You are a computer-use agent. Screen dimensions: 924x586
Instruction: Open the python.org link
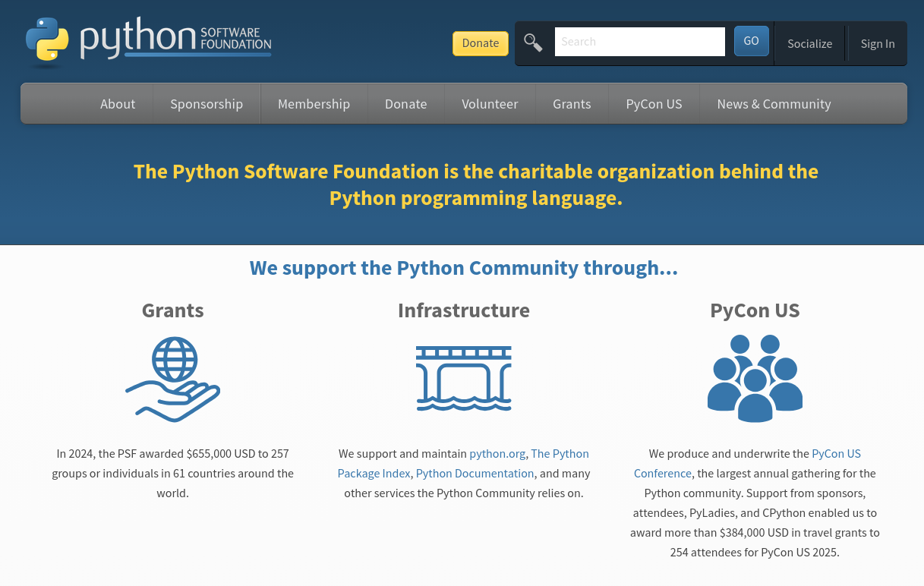(x=497, y=453)
